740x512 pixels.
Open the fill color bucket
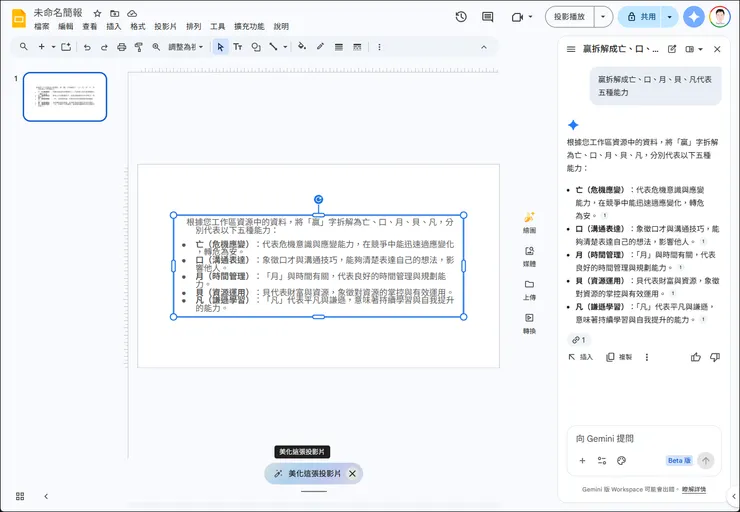tap(302, 47)
